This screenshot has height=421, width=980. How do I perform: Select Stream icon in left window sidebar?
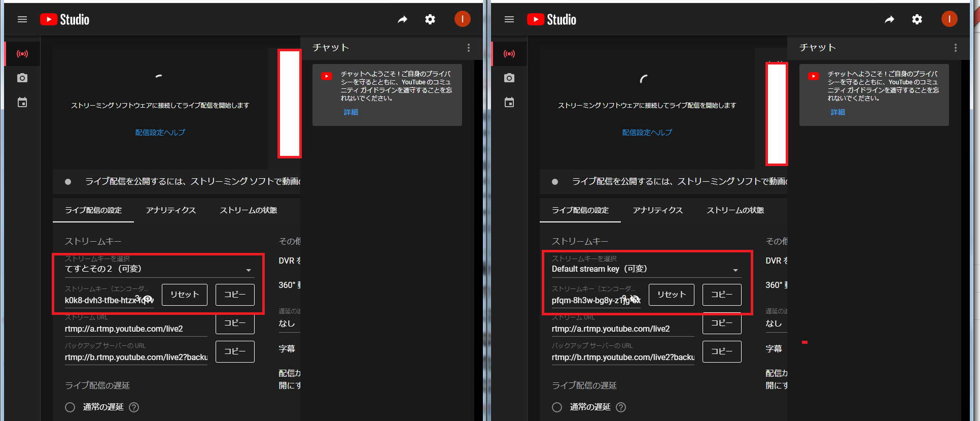tap(22, 53)
